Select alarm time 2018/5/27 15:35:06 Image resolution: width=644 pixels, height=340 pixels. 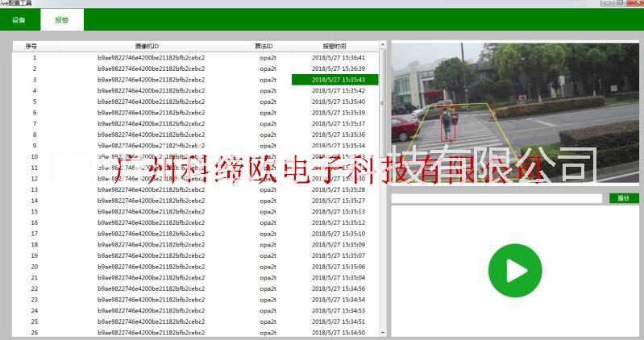coord(338,267)
